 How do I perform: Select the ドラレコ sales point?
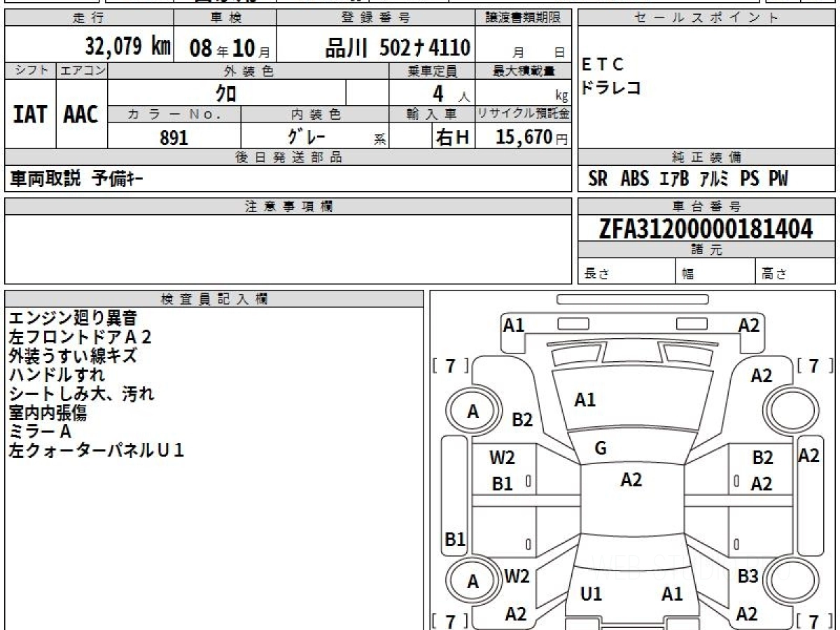(x=611, y=88)
